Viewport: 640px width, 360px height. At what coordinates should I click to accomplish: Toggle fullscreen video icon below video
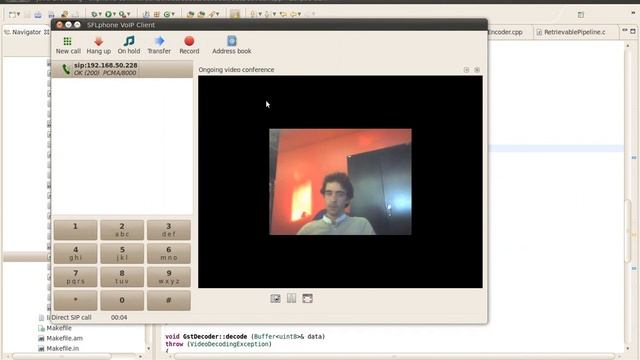pos(307,299)
